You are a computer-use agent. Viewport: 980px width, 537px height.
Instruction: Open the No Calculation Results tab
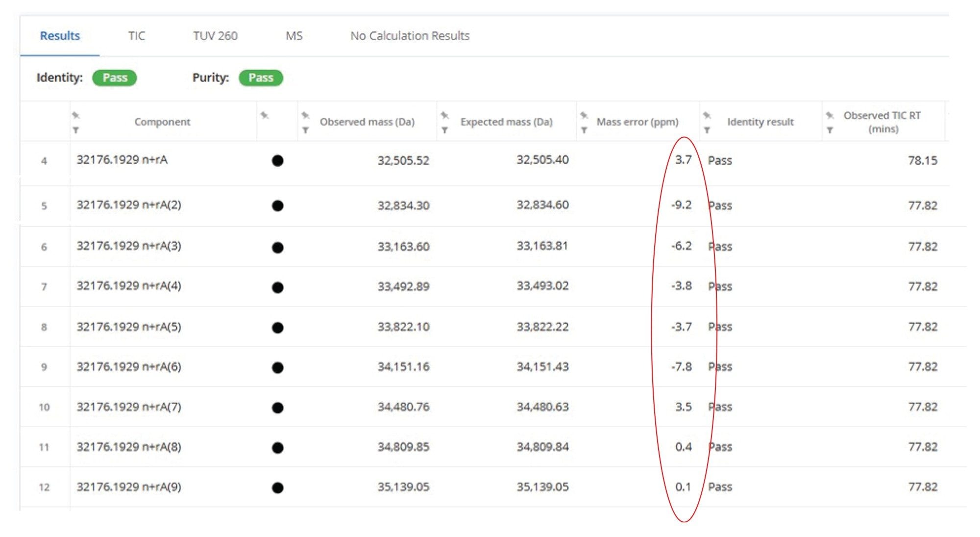tap(410, 36)
